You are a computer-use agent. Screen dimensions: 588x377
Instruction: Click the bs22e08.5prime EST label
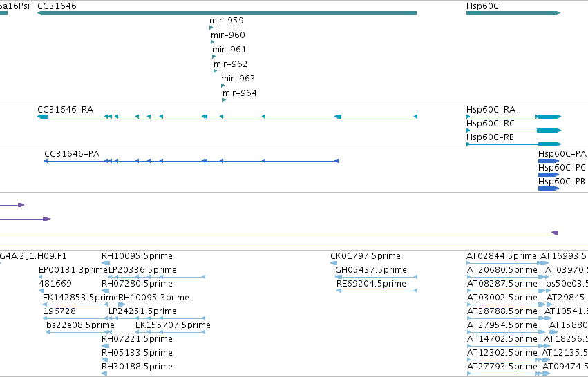click(80, 325)
